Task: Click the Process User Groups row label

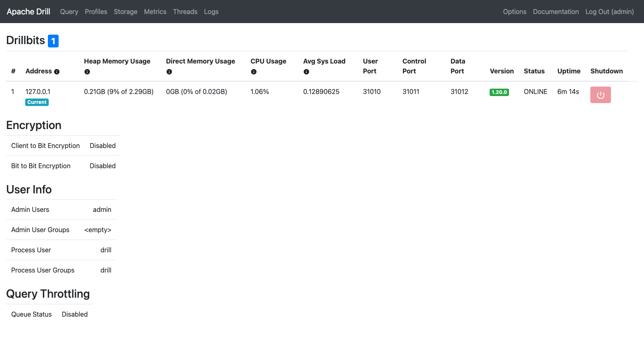Action: tap(43, 270)
